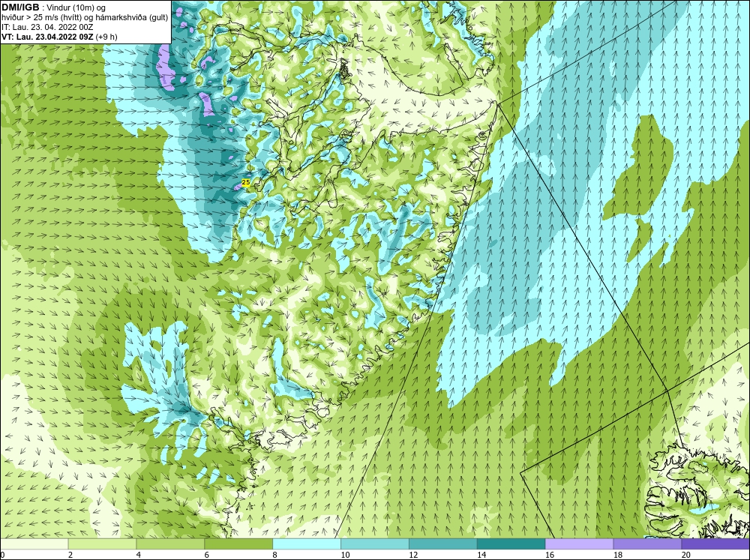Click the 'IT: Lau. 23. 04. 2022 00Z' line
Viewport: 750px width, 560px height.
point(47,27)
